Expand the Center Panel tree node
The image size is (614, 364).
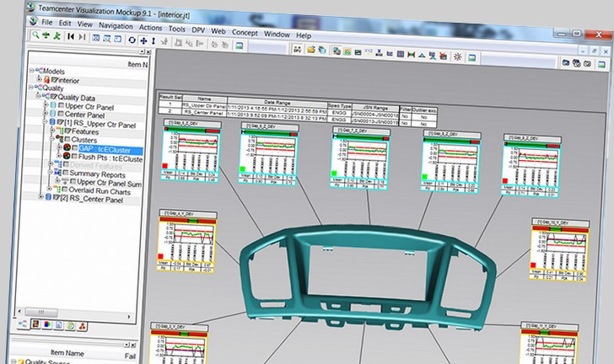46,113
